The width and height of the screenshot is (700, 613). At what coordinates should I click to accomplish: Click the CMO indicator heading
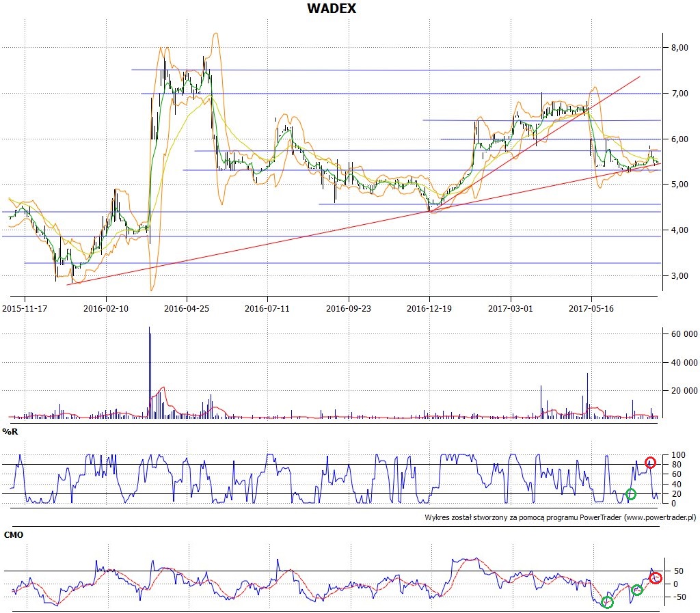(x=14, y=535)
